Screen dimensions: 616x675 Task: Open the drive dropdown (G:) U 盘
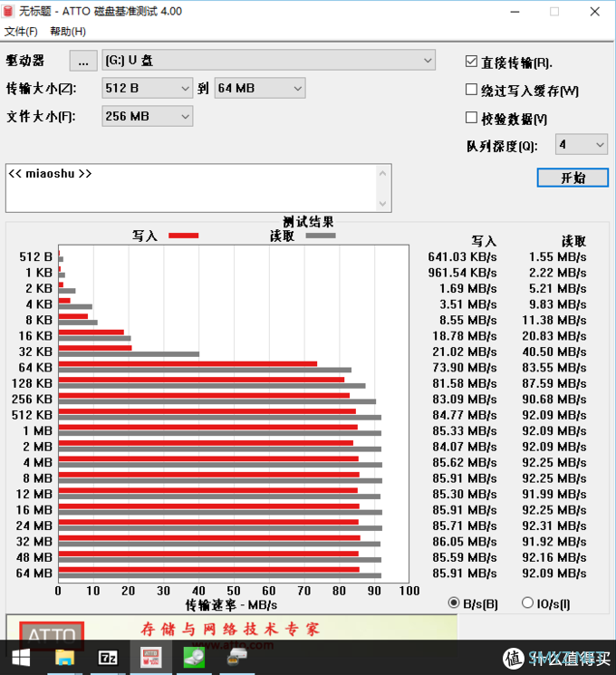pos(269,60)
